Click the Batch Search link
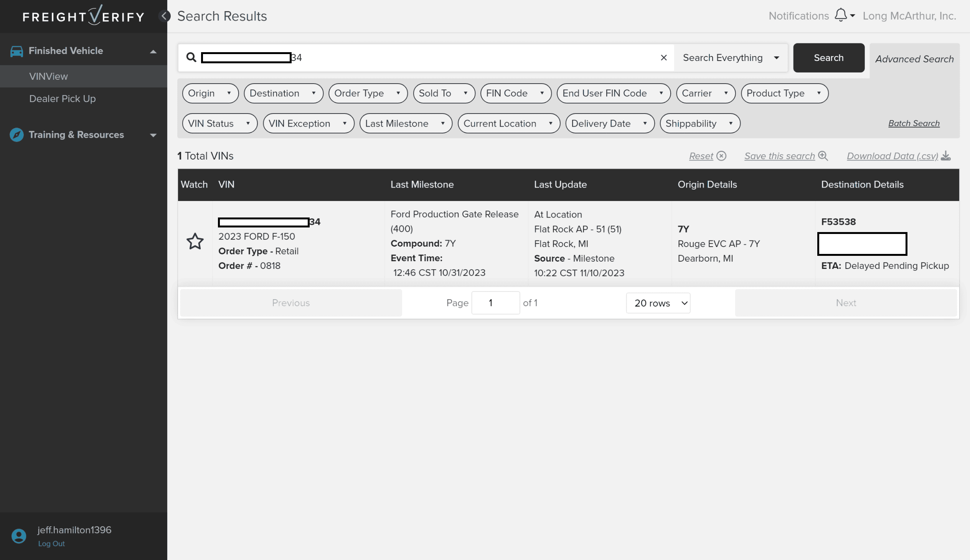 pyautogui.click(x=914, y=124)
